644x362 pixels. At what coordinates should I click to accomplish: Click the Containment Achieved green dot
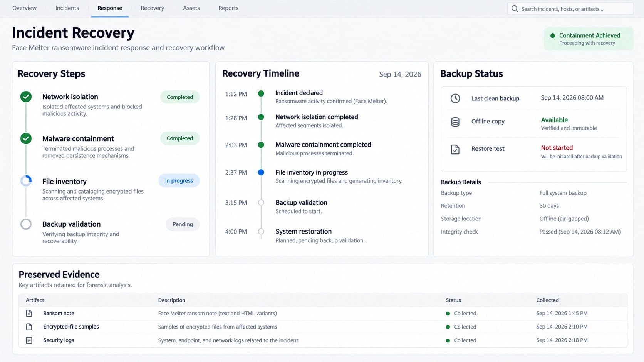(553, 35)
